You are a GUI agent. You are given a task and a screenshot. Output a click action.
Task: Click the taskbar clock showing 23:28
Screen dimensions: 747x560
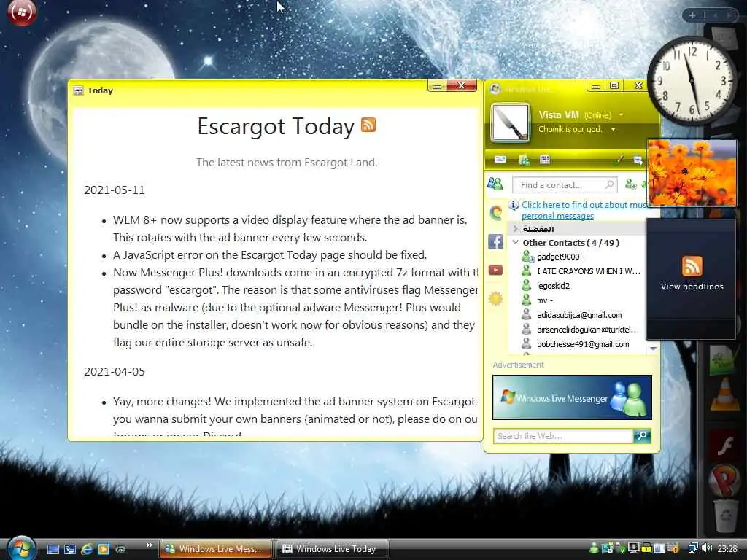point(727,549)
